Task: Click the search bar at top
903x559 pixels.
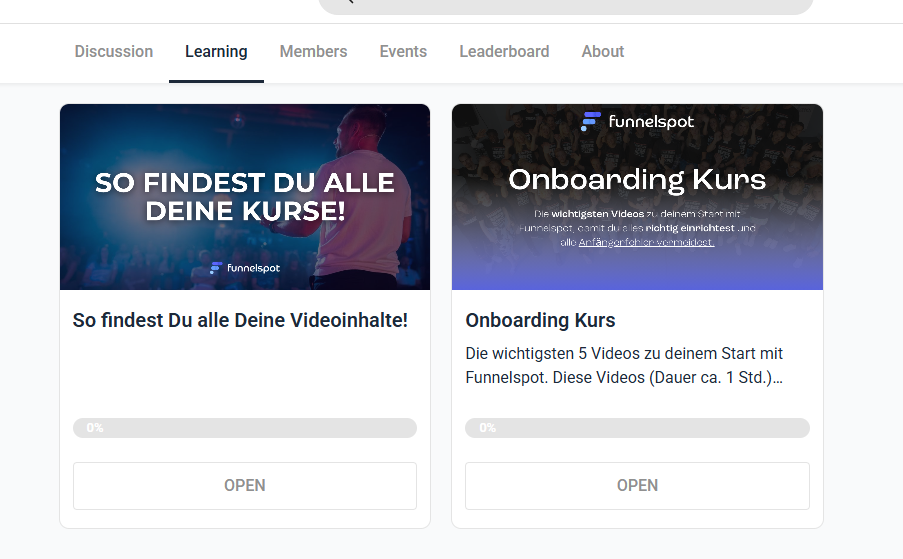Action: click(x=566, y=6)
